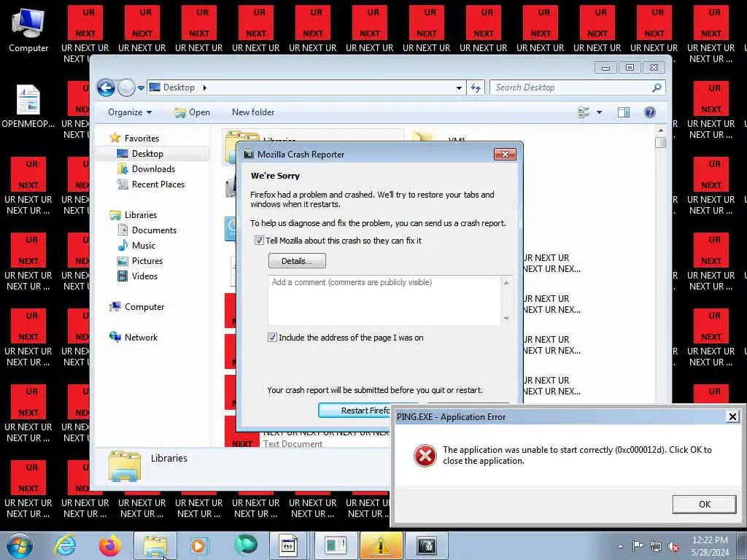747x560 pixels.
Task: Click the yellow warning triangle taskbar button
Action: tap(381, 545)
